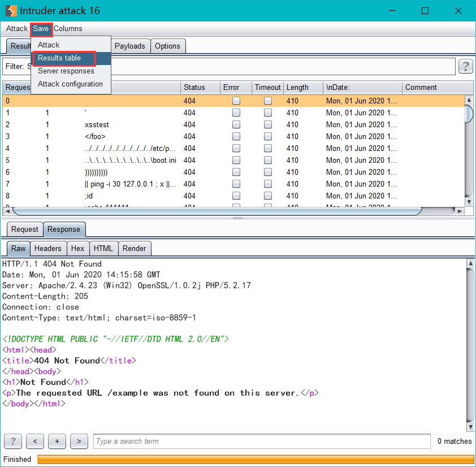The height and width of the screenshot is (467, 476).
Task: Select the Headers view tab
Action: (x=48, y=248)
